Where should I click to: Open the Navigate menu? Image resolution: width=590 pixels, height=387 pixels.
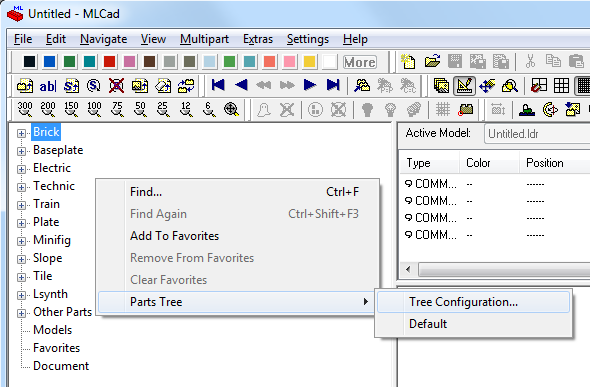103,39
